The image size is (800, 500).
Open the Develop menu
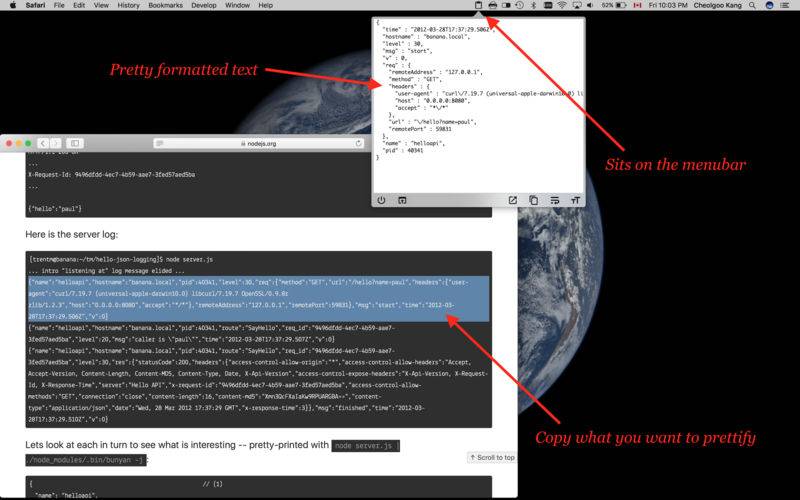(204, 5)
